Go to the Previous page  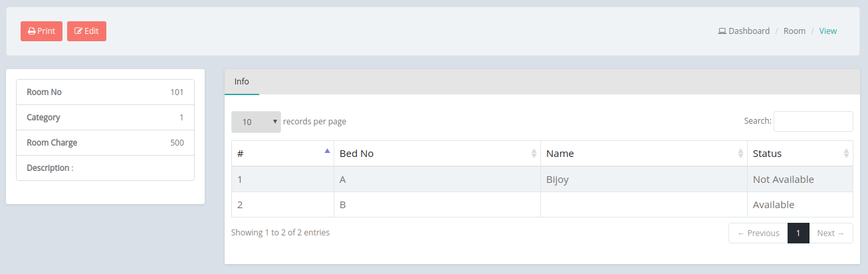click(758, 233)
